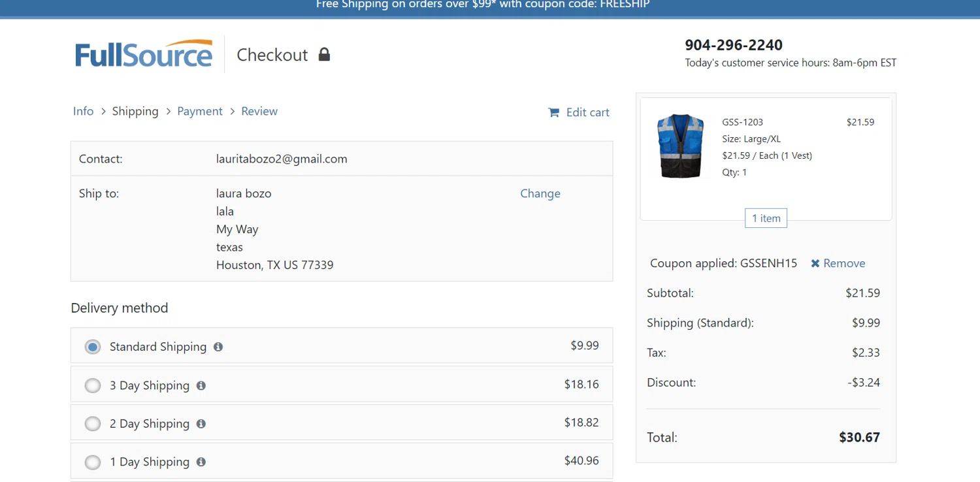Click the X icon beside coupon

[815, 263]
